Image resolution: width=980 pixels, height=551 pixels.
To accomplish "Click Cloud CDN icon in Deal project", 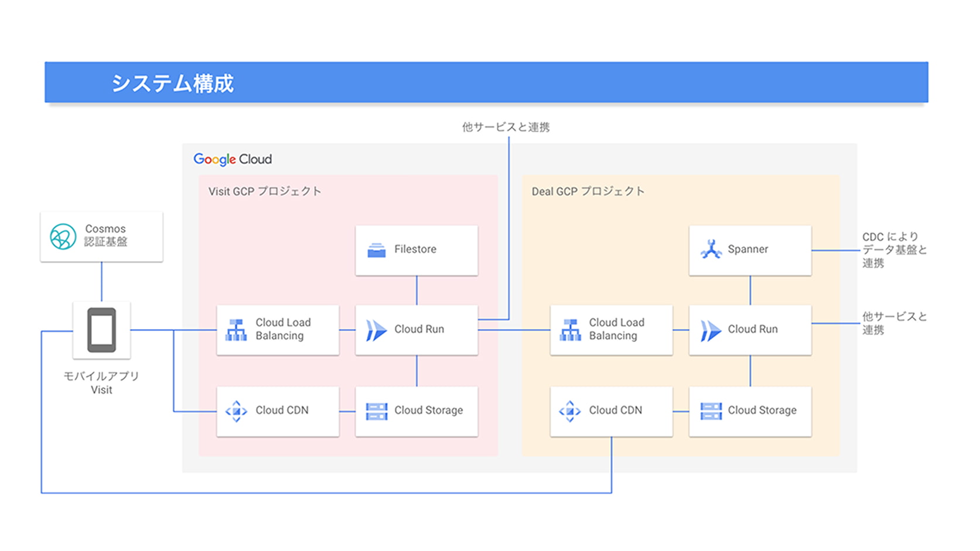I will click(569, 411).
